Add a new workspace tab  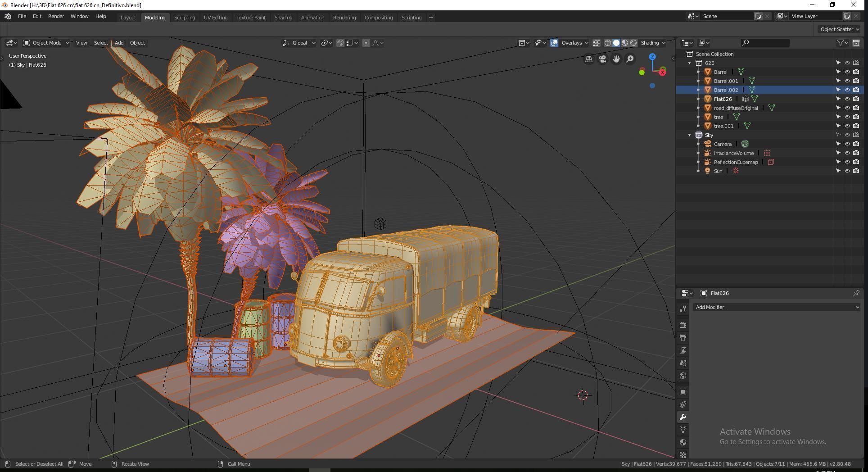431,18
